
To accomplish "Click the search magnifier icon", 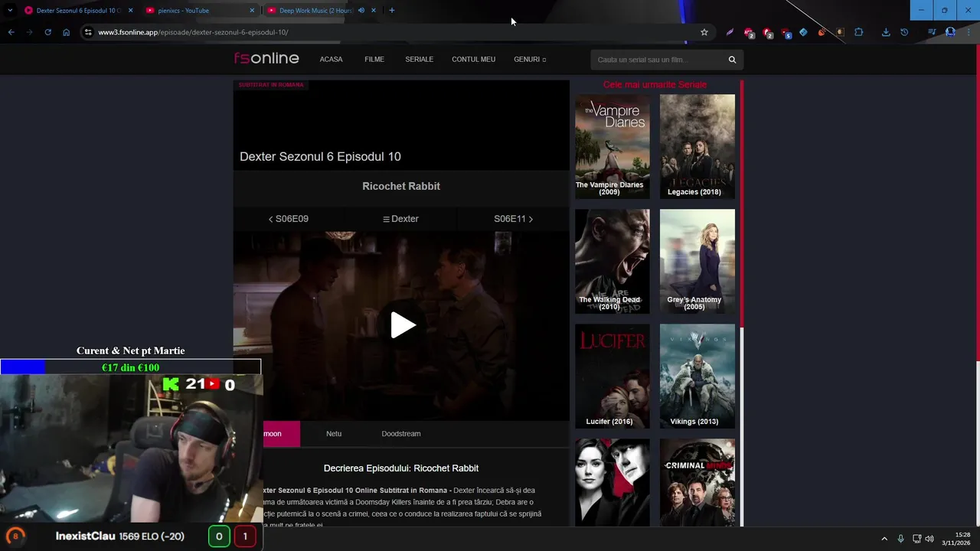I will pos(732,60).
